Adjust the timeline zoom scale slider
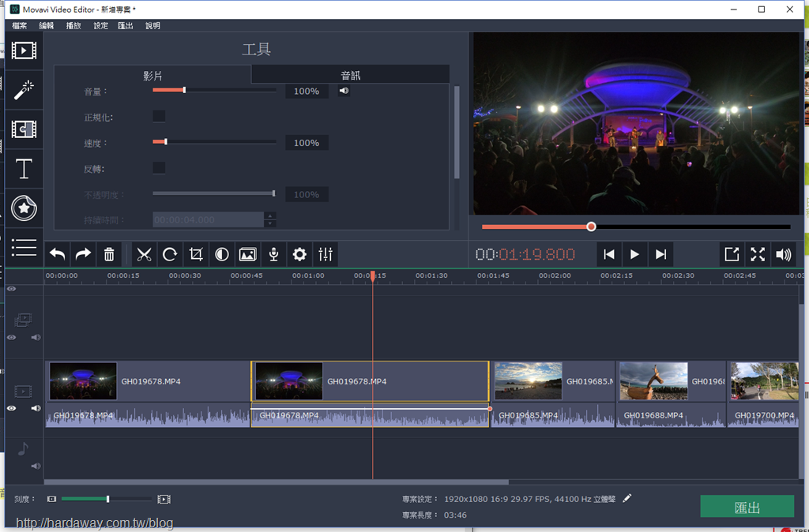The height and width of the screenshot is (532, 809). 107,499
